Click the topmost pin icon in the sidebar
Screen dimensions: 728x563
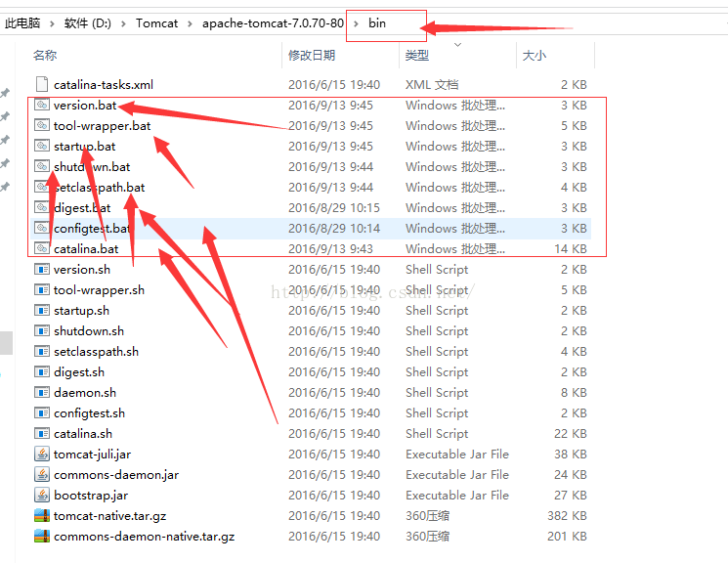coord(5,93)
